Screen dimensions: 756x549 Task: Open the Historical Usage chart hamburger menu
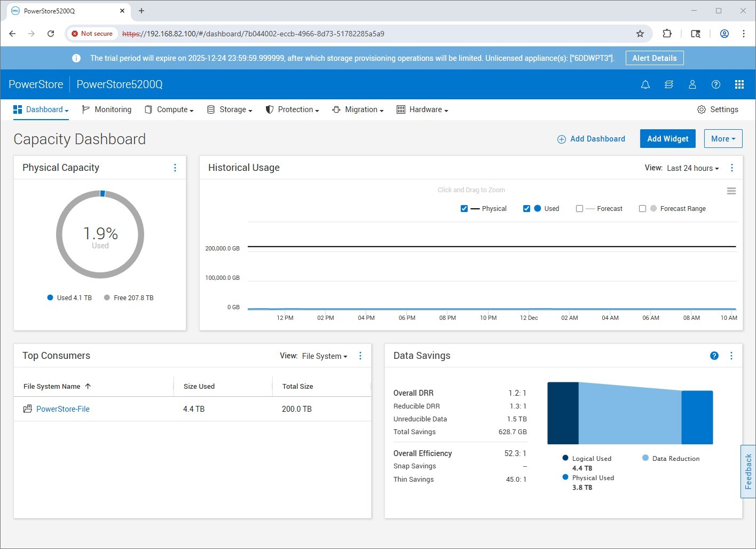pyautogui.click(x=731, y=191)
